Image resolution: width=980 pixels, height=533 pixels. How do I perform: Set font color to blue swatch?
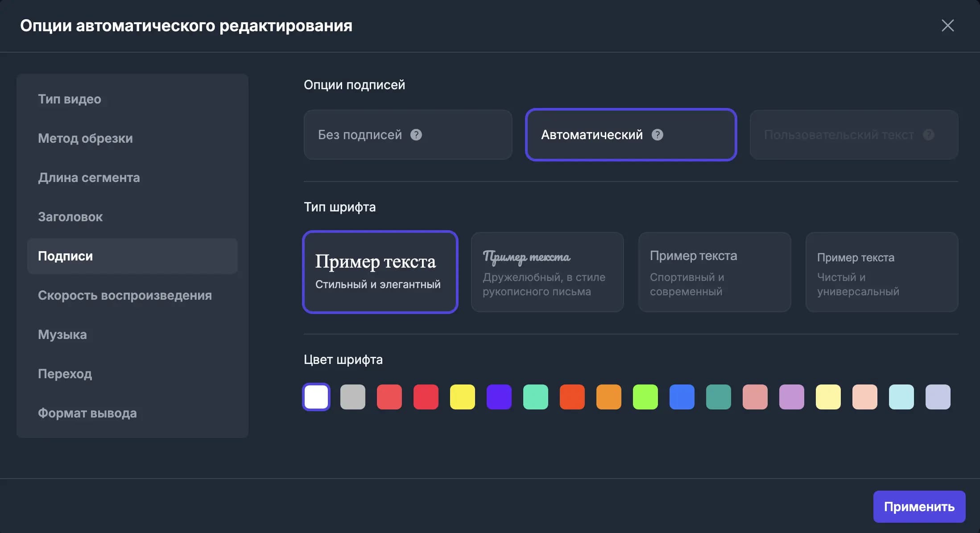(x=682, y=397)
